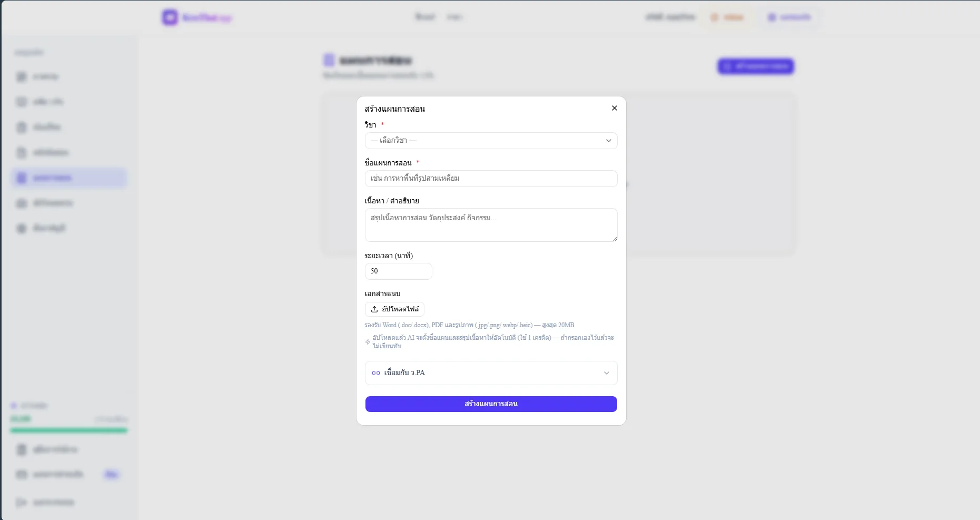
Task: Click the blurred purple button above the dialog
Action: 756,66
